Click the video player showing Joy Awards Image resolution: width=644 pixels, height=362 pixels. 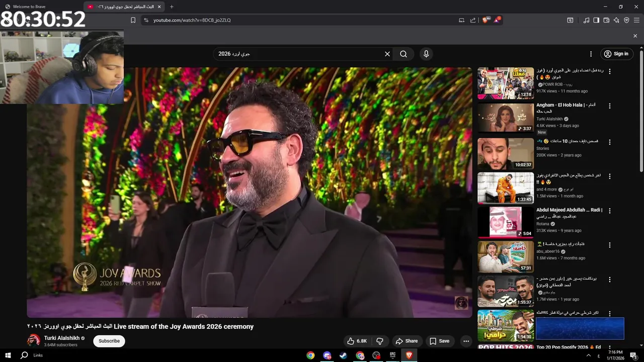tap(250, 193)
